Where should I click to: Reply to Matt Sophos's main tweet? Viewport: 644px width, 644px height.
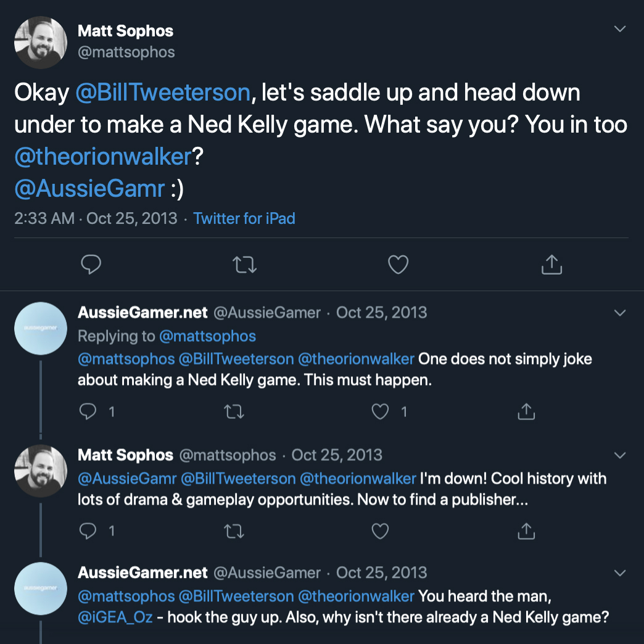[91, 265]
